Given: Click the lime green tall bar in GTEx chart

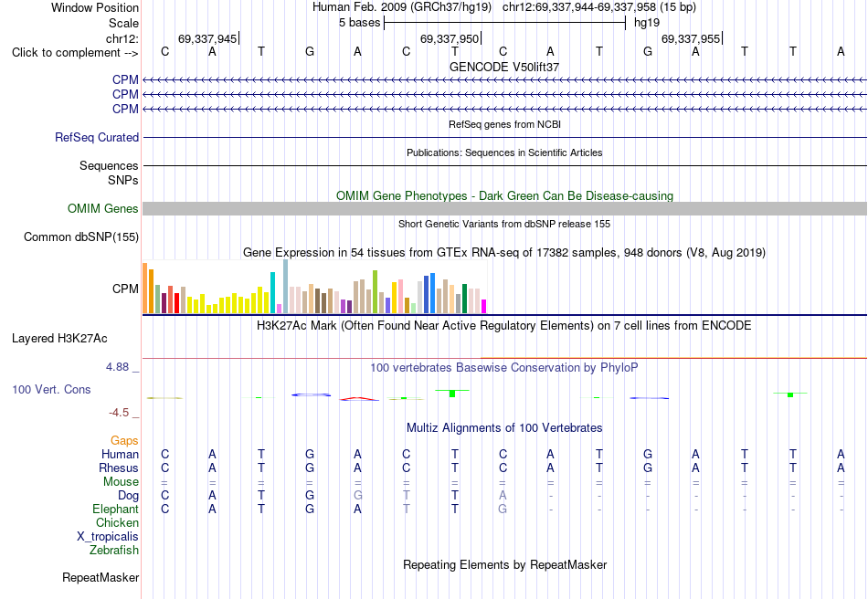Looking at the screenshot, I should [x=375, y=292].
